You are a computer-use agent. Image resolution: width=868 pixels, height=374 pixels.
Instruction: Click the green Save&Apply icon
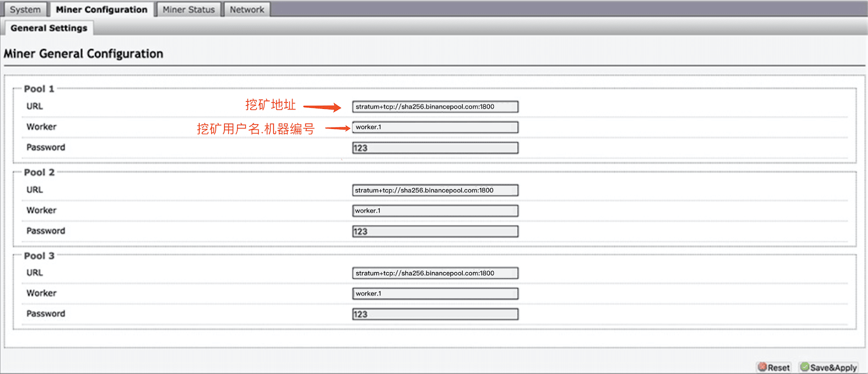click(x=805, y=367)
